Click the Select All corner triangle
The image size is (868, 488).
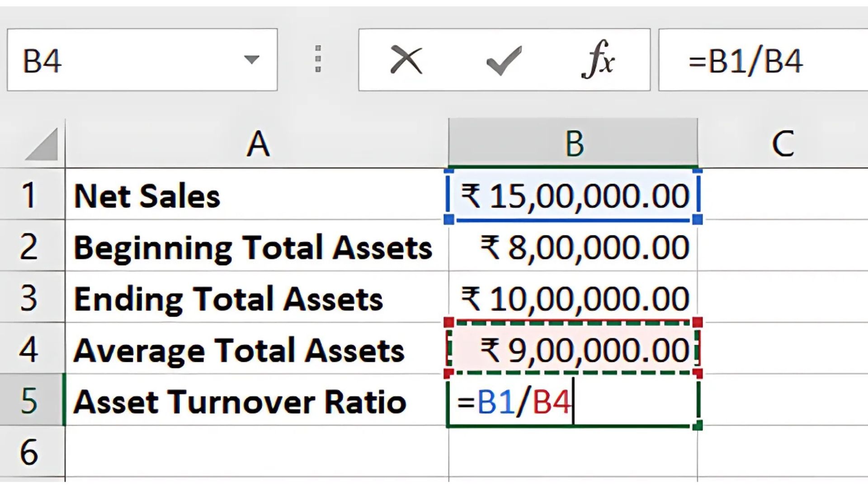(42, 145)
